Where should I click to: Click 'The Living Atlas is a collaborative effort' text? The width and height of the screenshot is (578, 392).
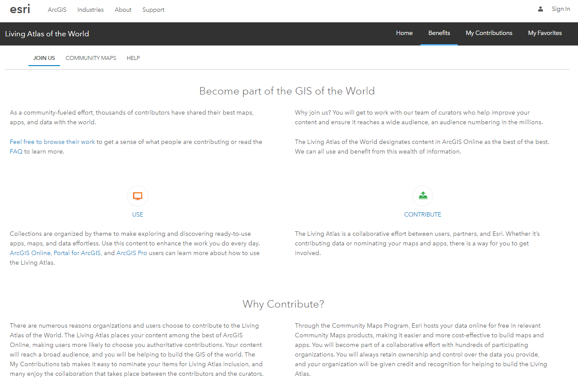point(417,243)
